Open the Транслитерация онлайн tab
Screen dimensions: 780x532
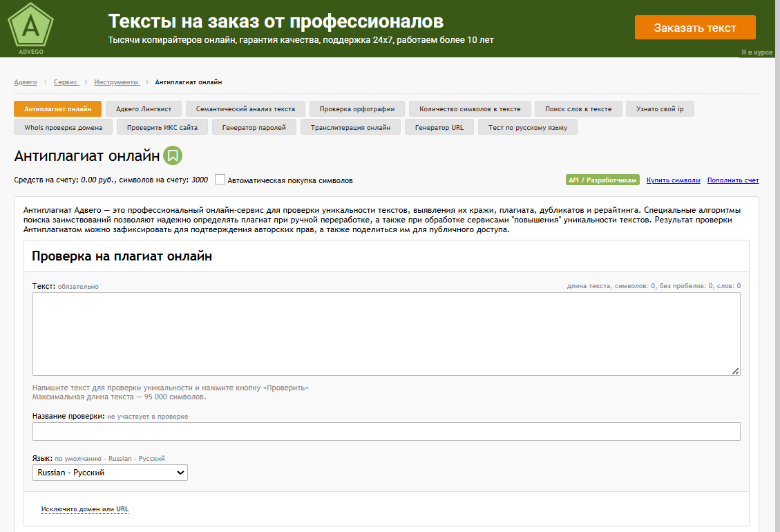point(350,127)
